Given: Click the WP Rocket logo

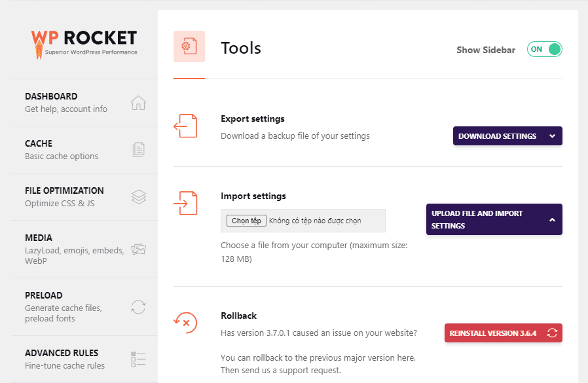Looking at the screenshot, I should (84, 43).
